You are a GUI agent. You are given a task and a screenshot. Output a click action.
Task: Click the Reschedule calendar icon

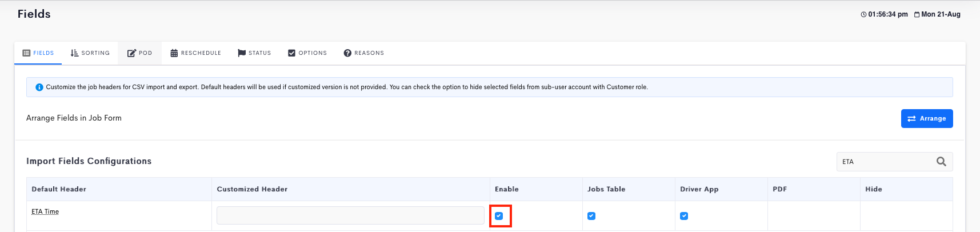click(174, 53)
